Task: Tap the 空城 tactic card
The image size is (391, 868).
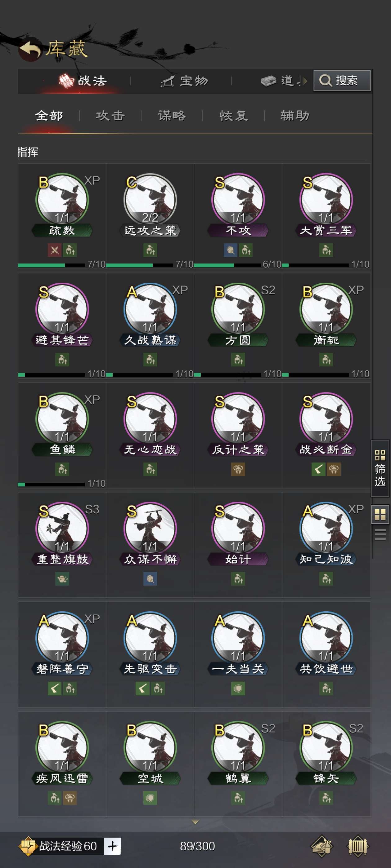Action: pos(150,764)
